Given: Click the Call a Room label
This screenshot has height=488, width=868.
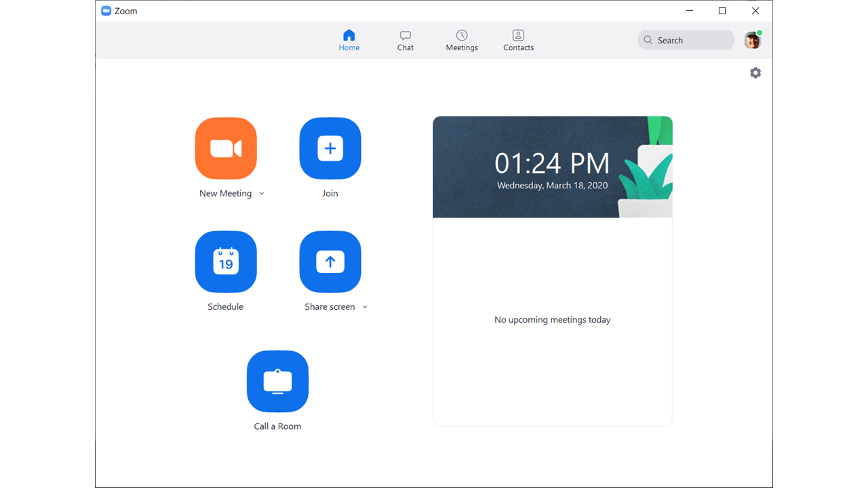Looking at the screenshot, I should [277, 426].
